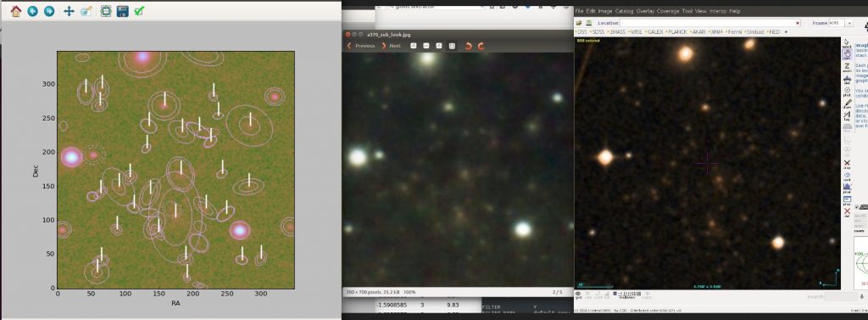Screen dimensions: 868x320
Task: Go back to previous plot view
Action: (33, 11)
